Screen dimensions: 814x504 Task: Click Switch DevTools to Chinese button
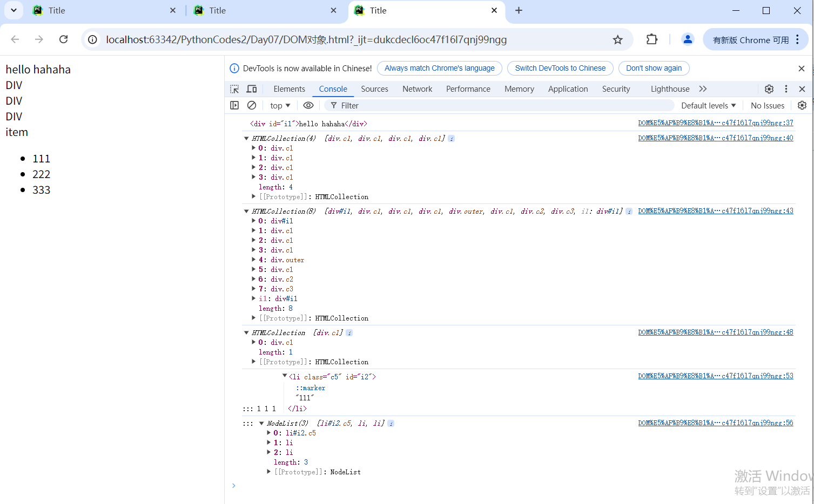coord(560,69)
